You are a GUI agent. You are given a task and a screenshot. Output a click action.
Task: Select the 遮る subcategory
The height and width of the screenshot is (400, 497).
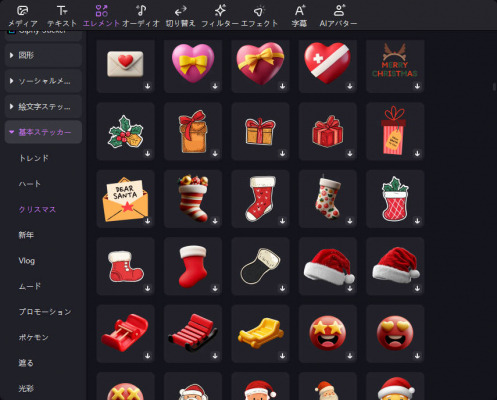[x=26, y=363]
